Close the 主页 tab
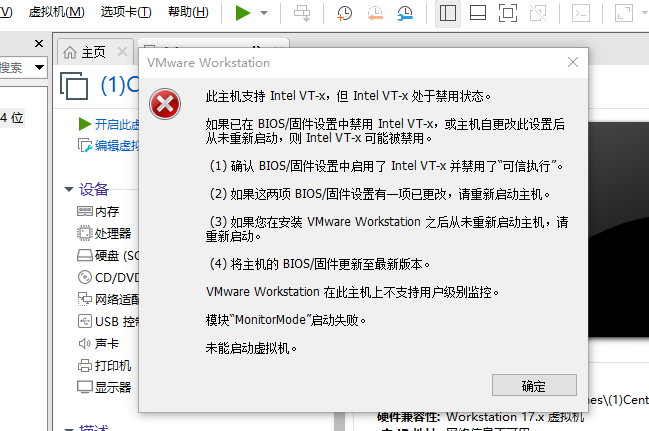 click(x=122, y=52)
